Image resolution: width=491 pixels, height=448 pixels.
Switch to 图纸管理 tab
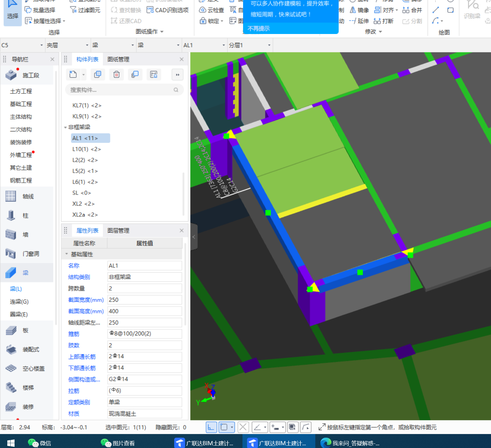pyautogui.click(x=118, y=59)
